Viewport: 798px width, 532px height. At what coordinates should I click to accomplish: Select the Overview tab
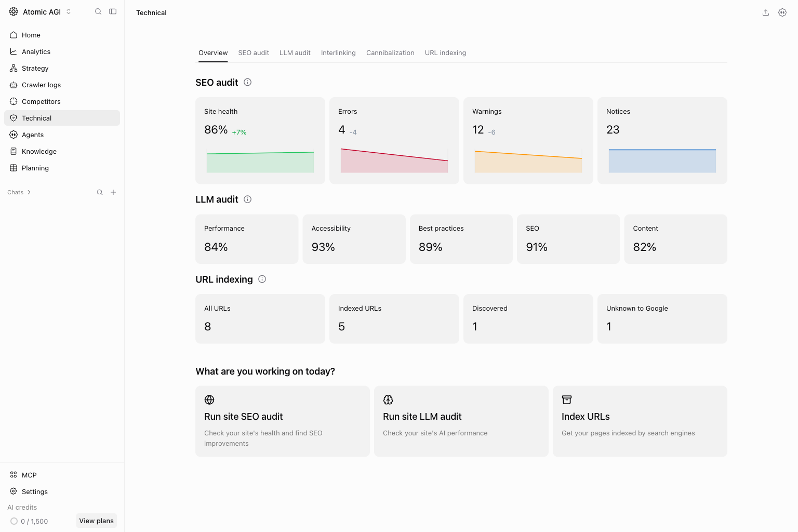(213, 53)
